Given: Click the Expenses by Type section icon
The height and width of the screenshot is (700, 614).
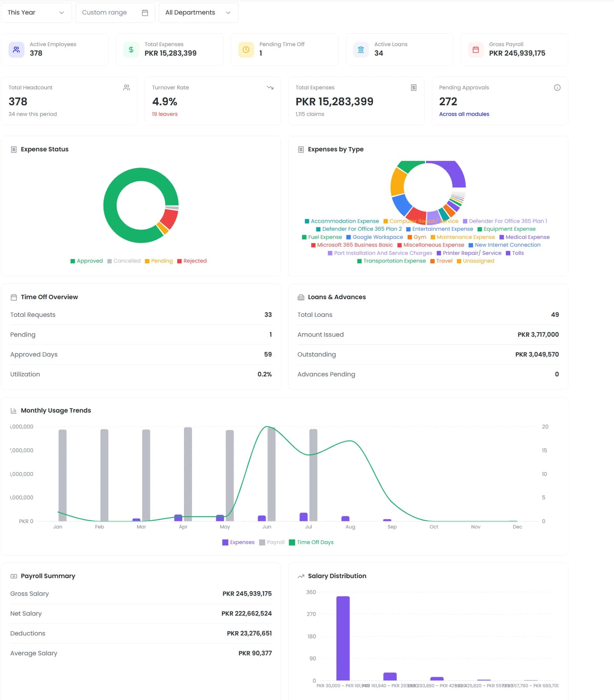Looking at the screenshot, I should pos(301,149).
